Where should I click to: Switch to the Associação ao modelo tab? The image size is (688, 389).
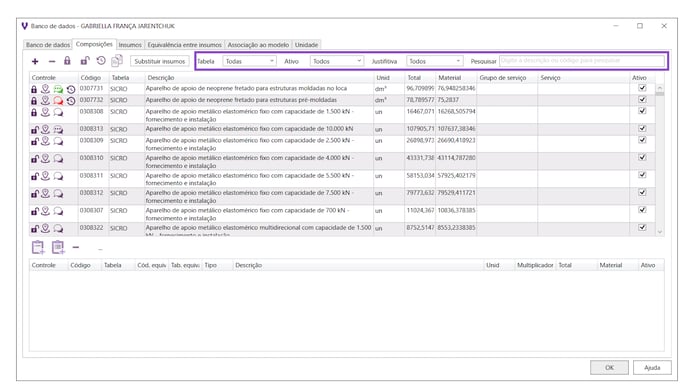[258, 45]
